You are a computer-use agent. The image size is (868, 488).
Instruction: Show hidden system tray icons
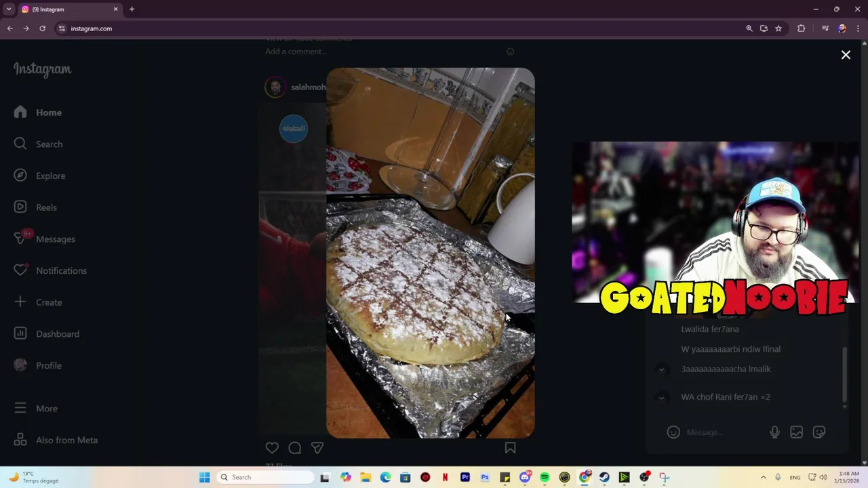coord(763,477)
